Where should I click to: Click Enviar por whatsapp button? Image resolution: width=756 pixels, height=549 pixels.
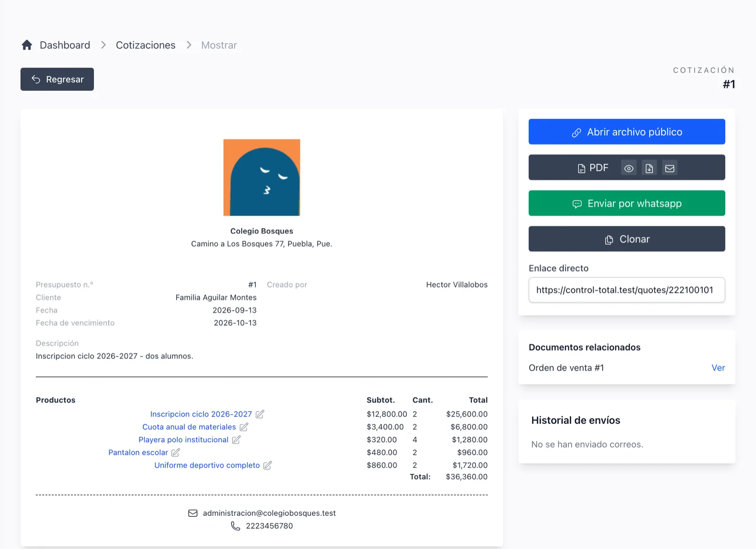point(627,203)
